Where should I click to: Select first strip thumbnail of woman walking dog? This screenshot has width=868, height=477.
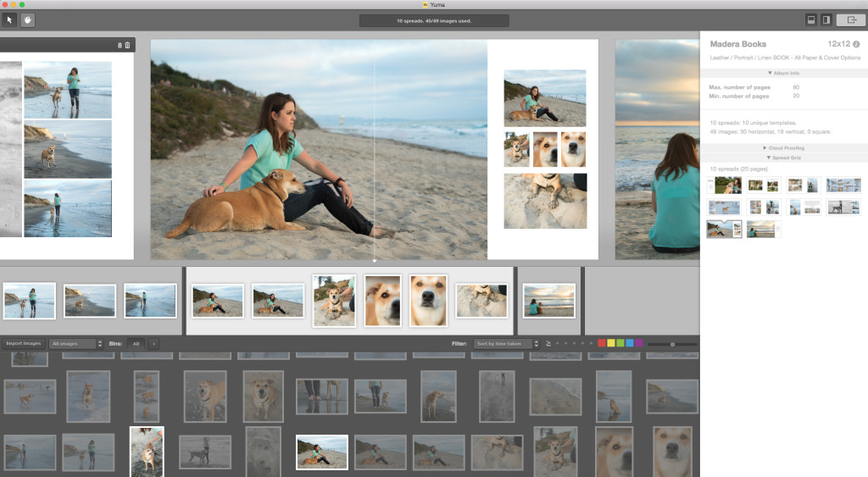pos(30,301)
